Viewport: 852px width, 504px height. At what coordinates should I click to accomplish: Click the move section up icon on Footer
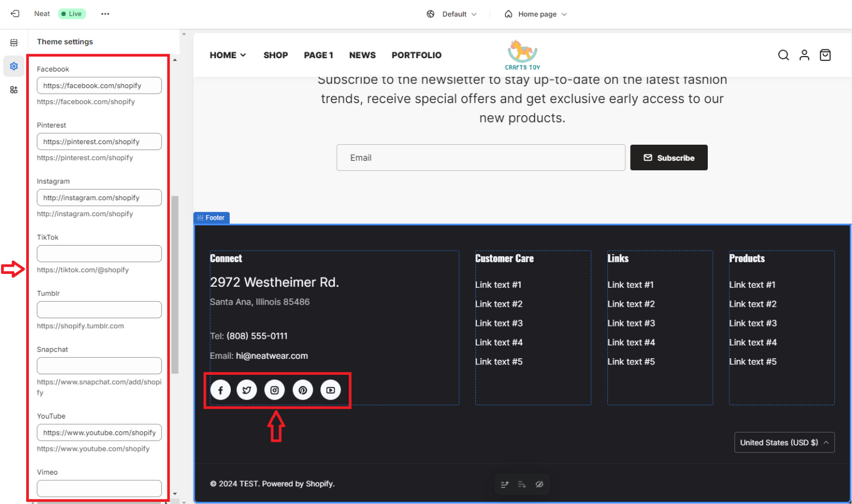tap(504, 484)
